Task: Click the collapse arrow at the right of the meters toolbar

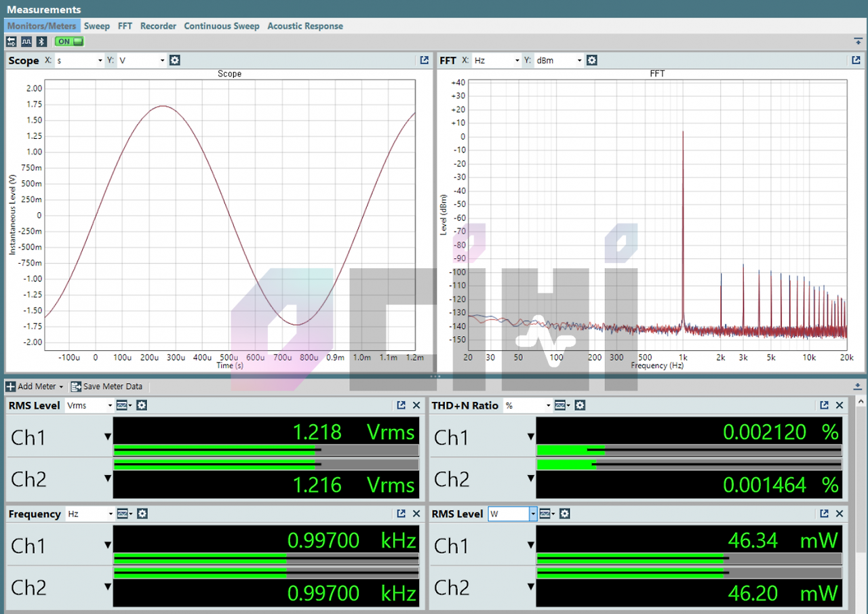Action: pyautogui.click(x=859, y=386)
